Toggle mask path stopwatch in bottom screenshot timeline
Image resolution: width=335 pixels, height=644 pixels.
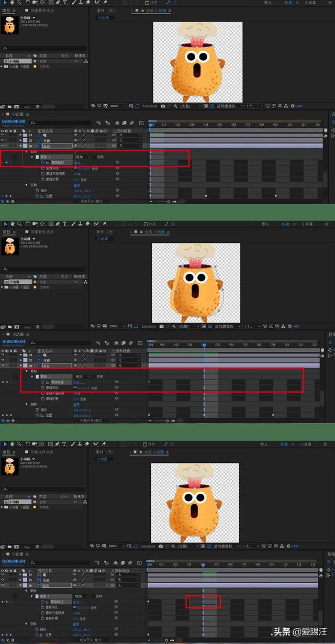[x=43, y=602]
